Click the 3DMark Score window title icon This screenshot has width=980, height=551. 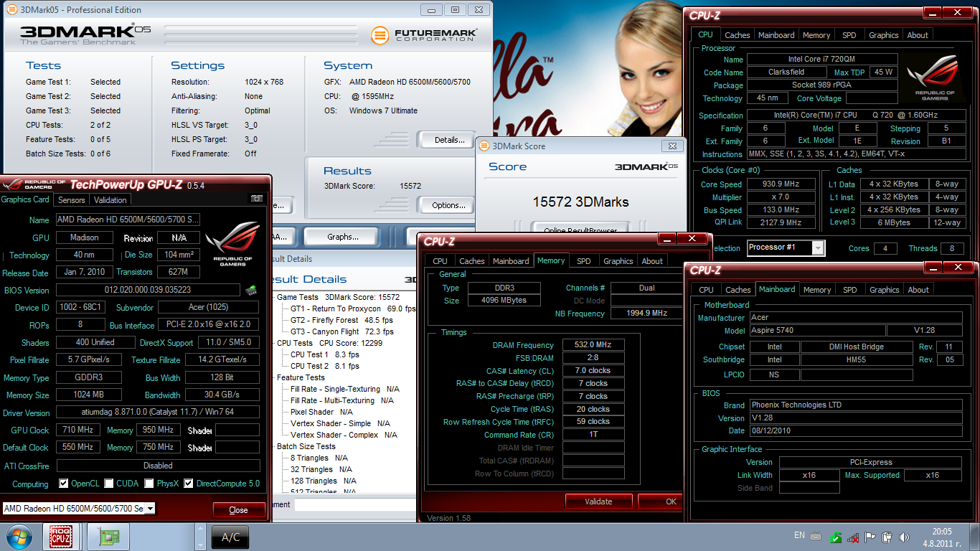[x=485, y=146]
